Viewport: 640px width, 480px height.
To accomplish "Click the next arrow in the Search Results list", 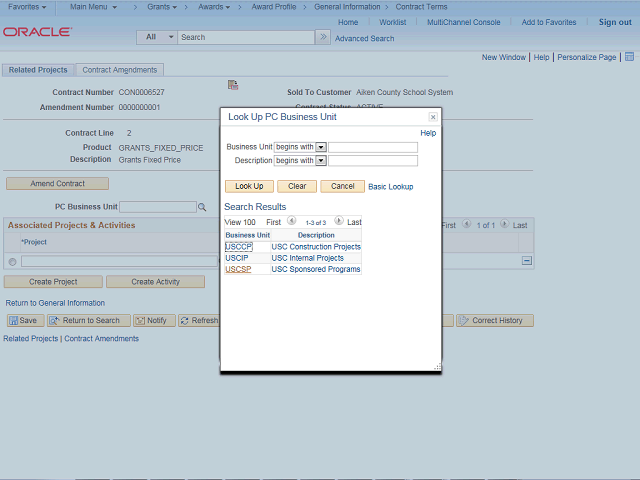I will pyautogui.click(x=339, y=221).
